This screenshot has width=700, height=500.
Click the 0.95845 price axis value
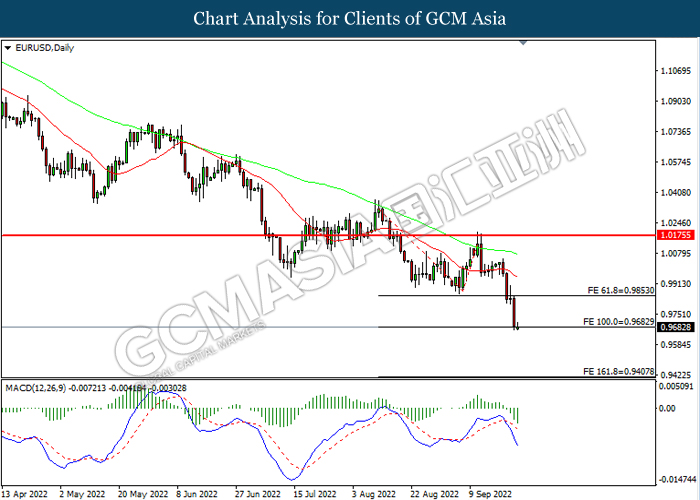pos(675,344)
